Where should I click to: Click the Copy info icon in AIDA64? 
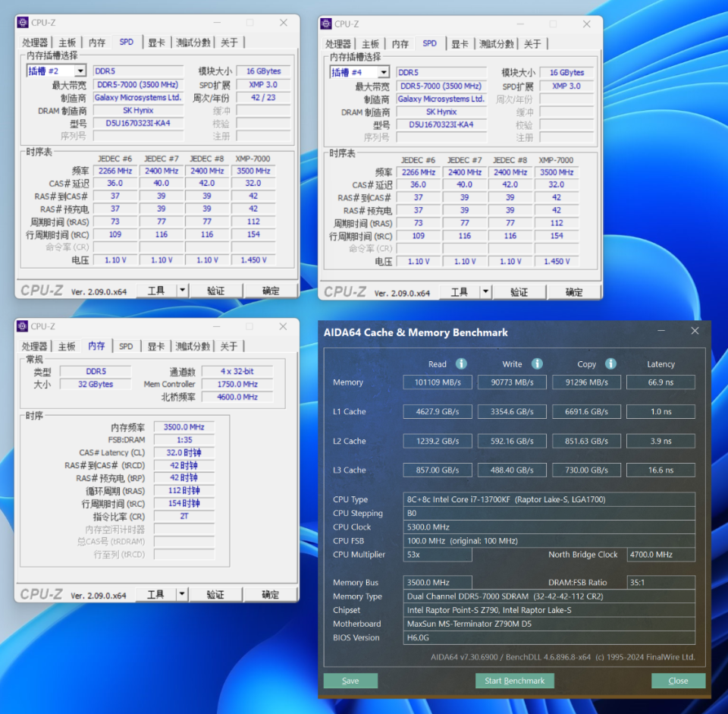pos(610,363)
